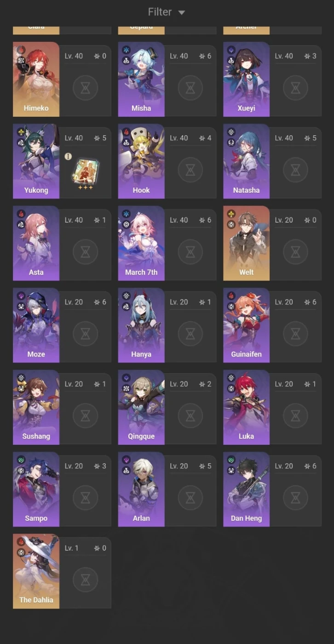Click Hanya's Lv. 20 level label
334x644 pixels.
pos(179,302)
